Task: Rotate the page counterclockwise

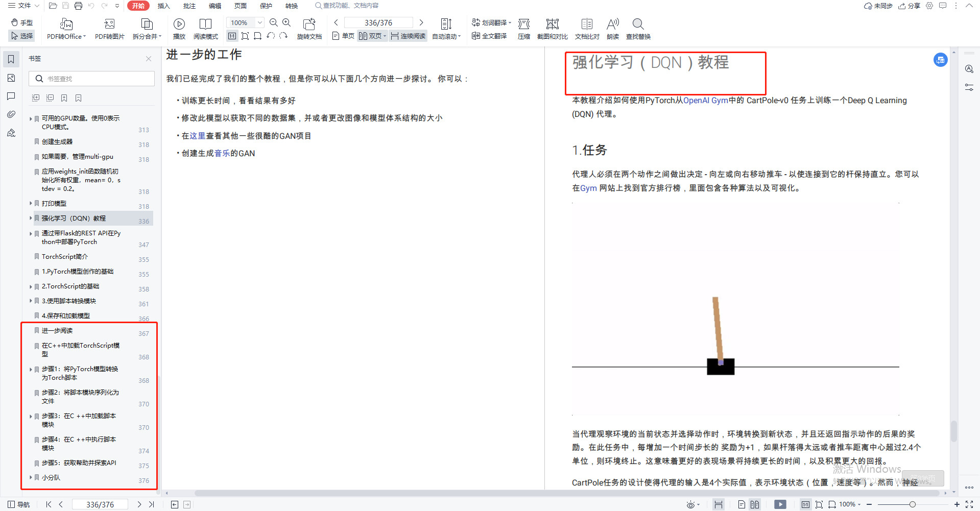Action: [x=271, y=36]
